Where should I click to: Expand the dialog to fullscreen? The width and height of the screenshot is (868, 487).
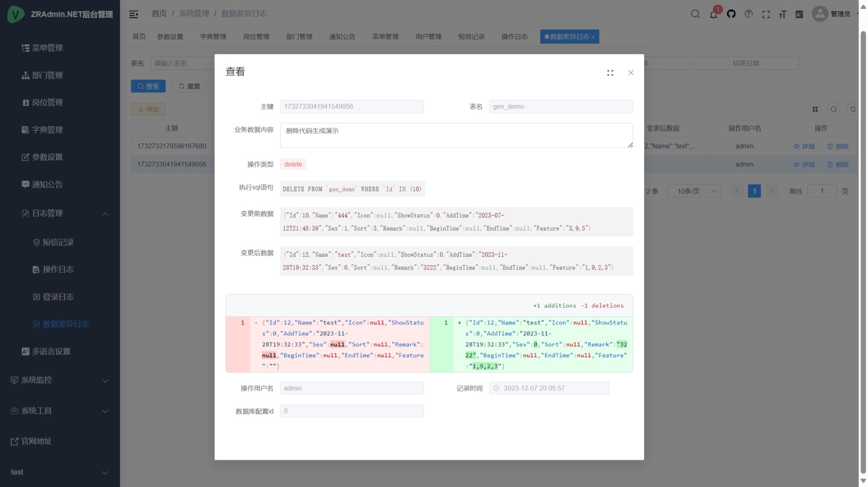[610, 73]
